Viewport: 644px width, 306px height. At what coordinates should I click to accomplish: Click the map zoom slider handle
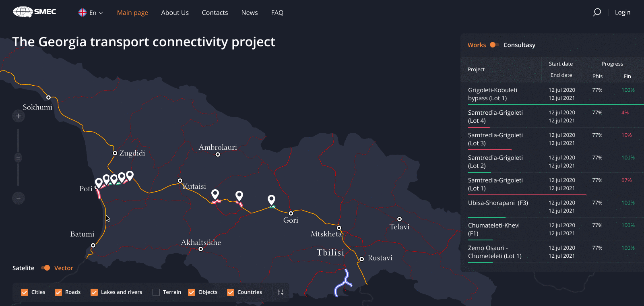18,157
